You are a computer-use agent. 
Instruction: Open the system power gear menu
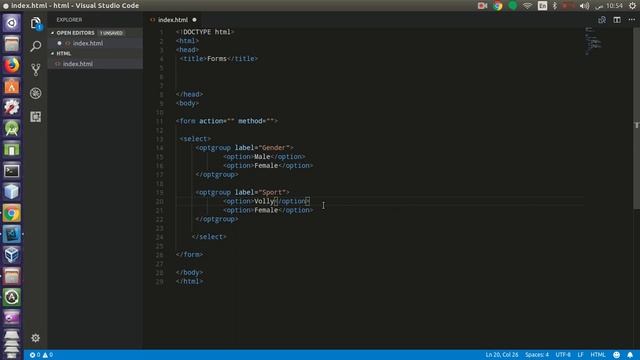pyautogui.click(x=632, y=6)
